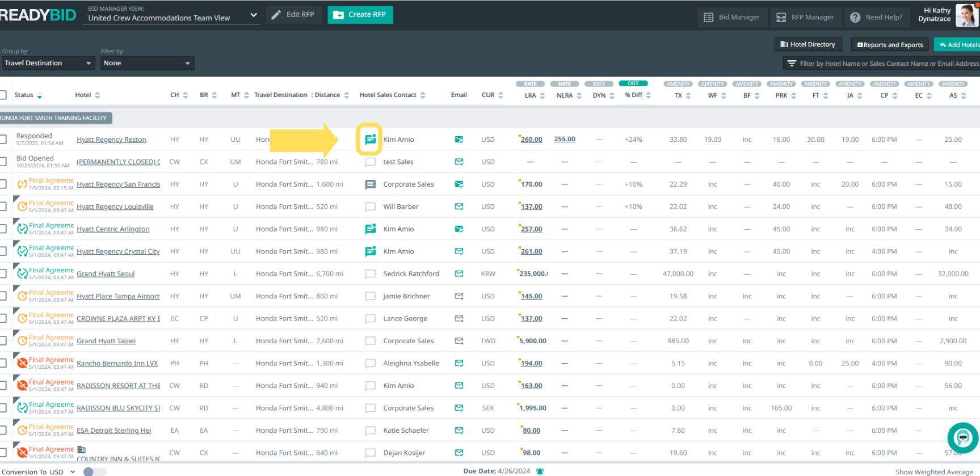
Task: Open the Grand Hyatt Taipei hotel link
Action: pyautogui.click(x=106, y=341)
